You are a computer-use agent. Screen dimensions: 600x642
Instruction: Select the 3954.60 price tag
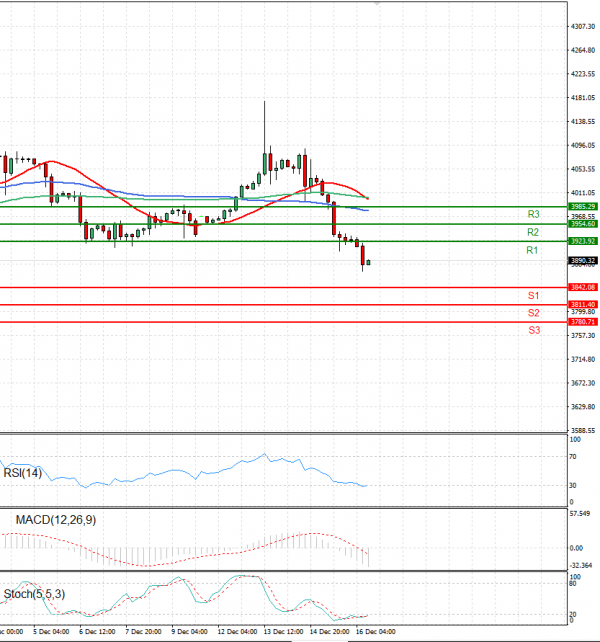(x=583, y=224)
